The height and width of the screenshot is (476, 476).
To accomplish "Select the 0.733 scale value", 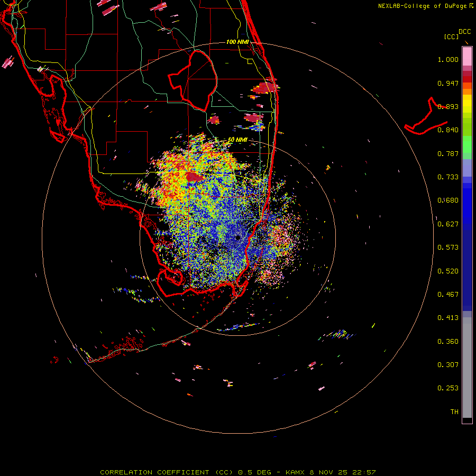I will tap(448, 177).
